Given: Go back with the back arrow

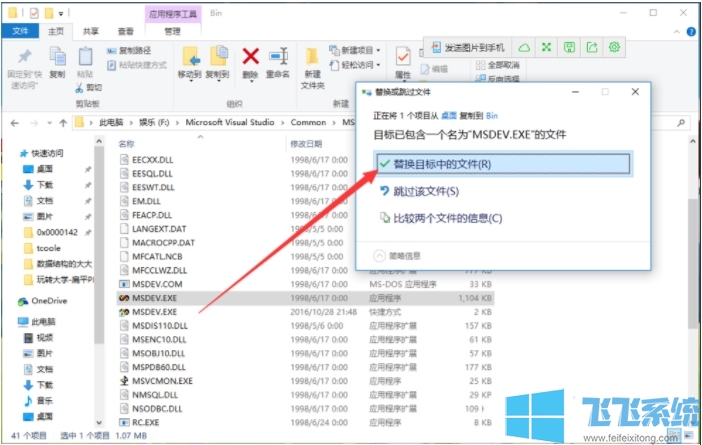Looking at the screenshot, I should (x=15, y=123).
